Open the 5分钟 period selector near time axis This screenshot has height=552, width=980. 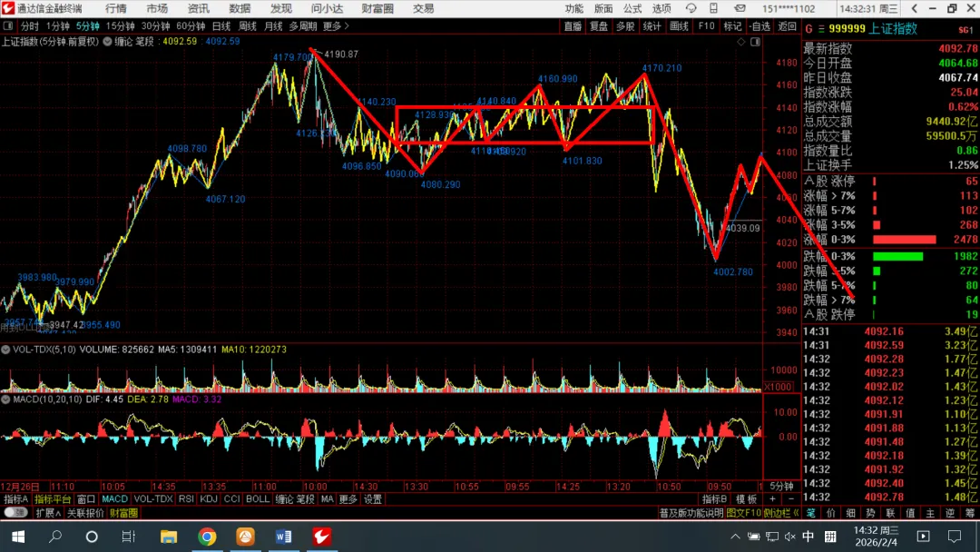pos(781,486)
